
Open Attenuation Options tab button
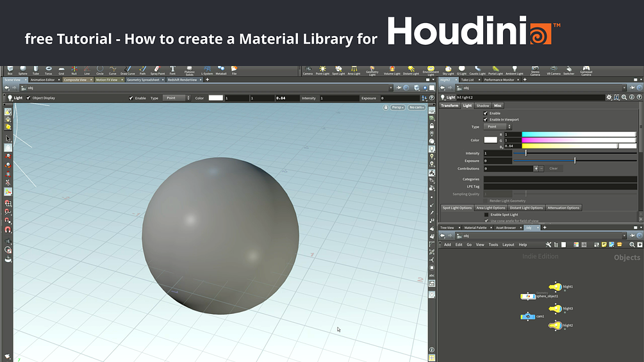(563, 208)
